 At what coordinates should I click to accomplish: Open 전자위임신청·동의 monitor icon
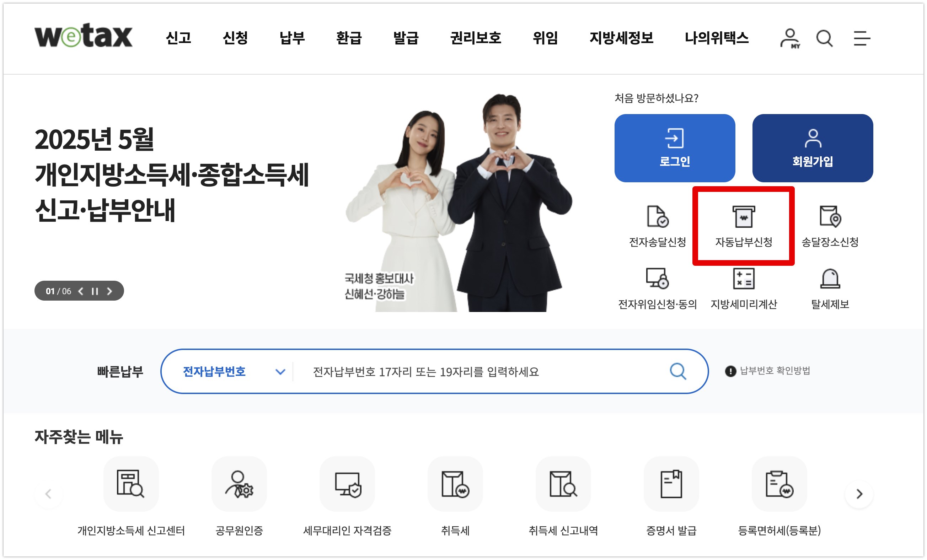tap(657, 279)
